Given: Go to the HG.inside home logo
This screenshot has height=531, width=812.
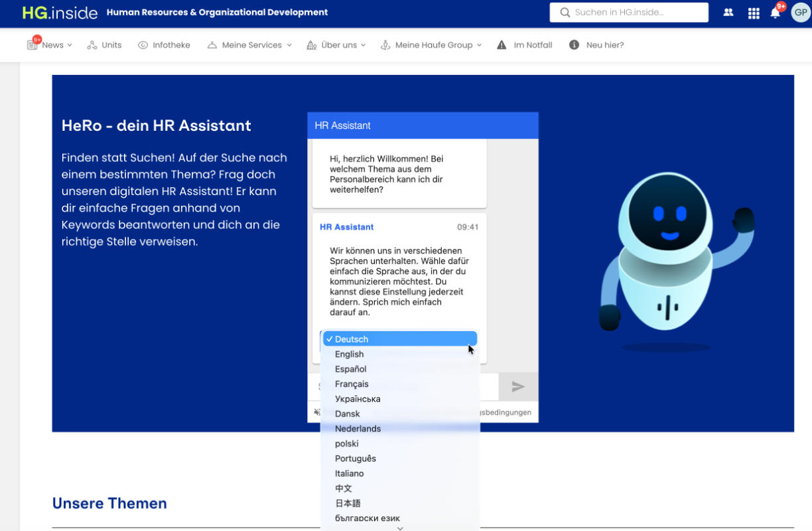Looking at the screenshot, I should [60, 13].
